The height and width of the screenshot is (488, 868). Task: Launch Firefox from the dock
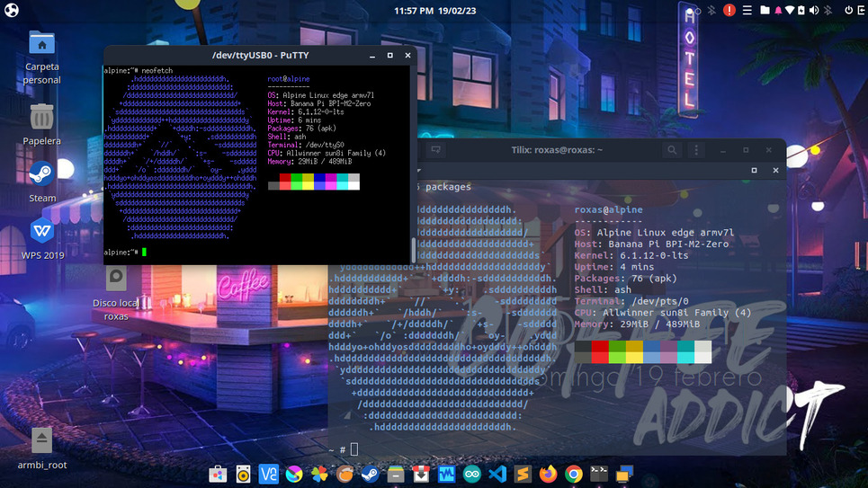click(548, 475)
